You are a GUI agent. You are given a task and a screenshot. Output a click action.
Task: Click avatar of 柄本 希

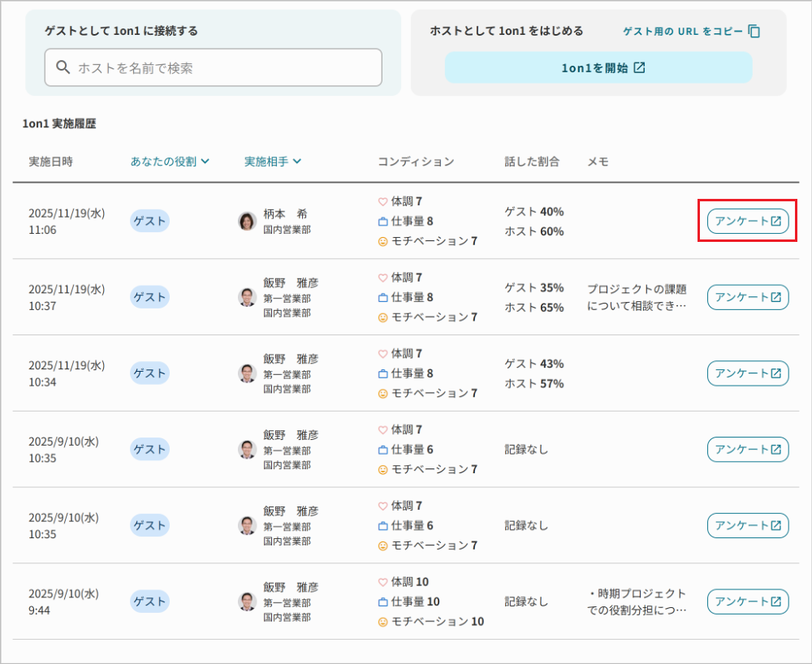click(x=247, y=221)
